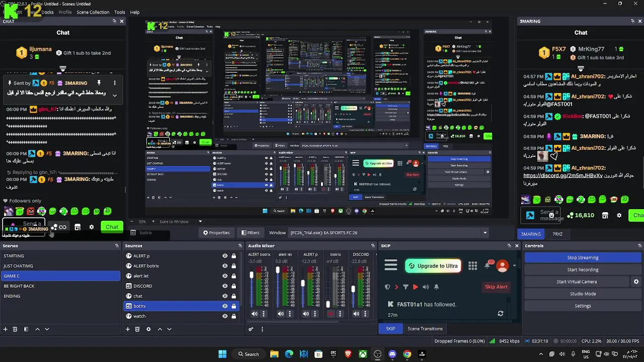This screenshot has height=362, width=644.
Task: Open account dropdown arrow in SKIP dock
Action: tap(514, 265)
